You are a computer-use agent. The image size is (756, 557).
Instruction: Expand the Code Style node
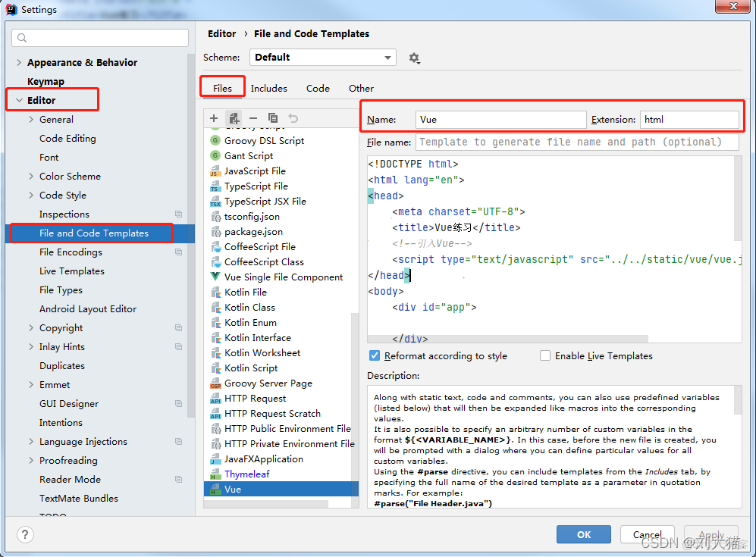(31, 196)
